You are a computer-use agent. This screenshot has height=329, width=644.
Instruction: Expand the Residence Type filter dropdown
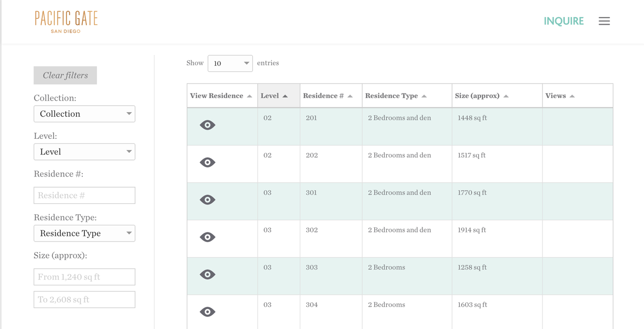click(84, 233)
